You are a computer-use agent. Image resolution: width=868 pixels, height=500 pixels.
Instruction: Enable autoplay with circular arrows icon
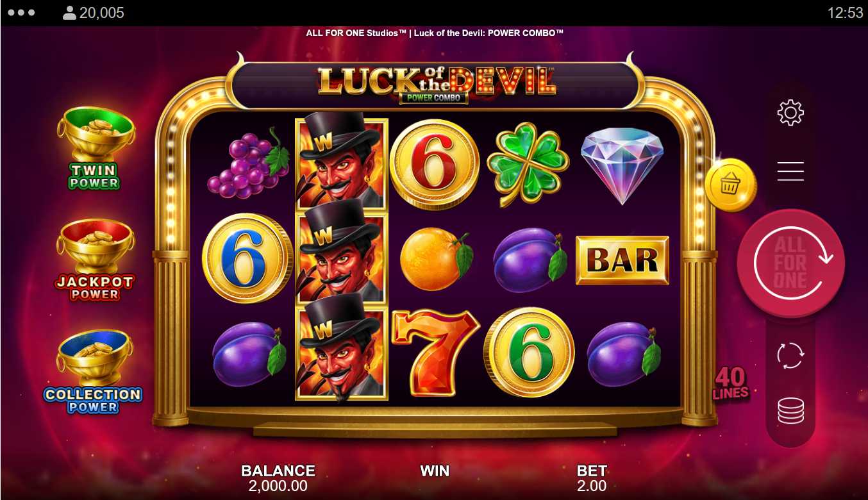point(790,355)
